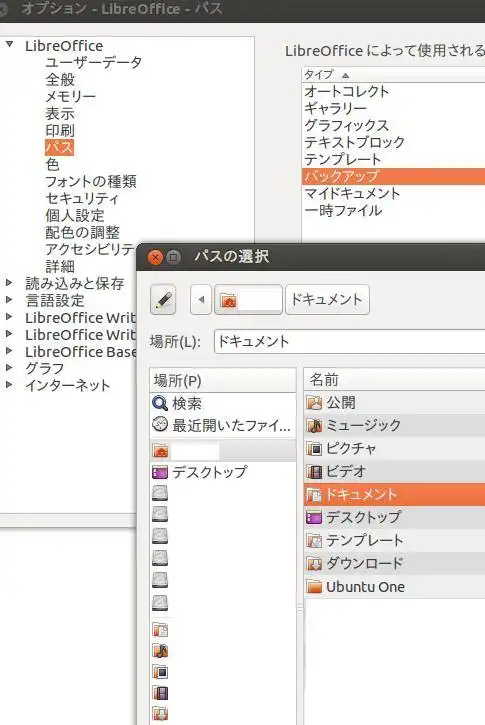Image resolution: width=485 pixels, height=725 pixels.
Task: Sort by the タイプ column header
Action: (393, 74)
